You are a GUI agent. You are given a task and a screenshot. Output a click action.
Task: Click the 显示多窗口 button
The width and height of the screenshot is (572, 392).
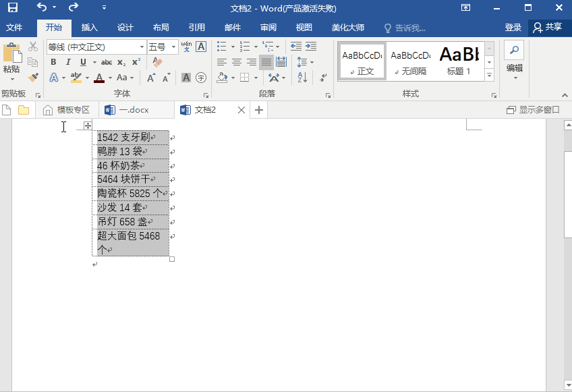[x=533, y=110]
